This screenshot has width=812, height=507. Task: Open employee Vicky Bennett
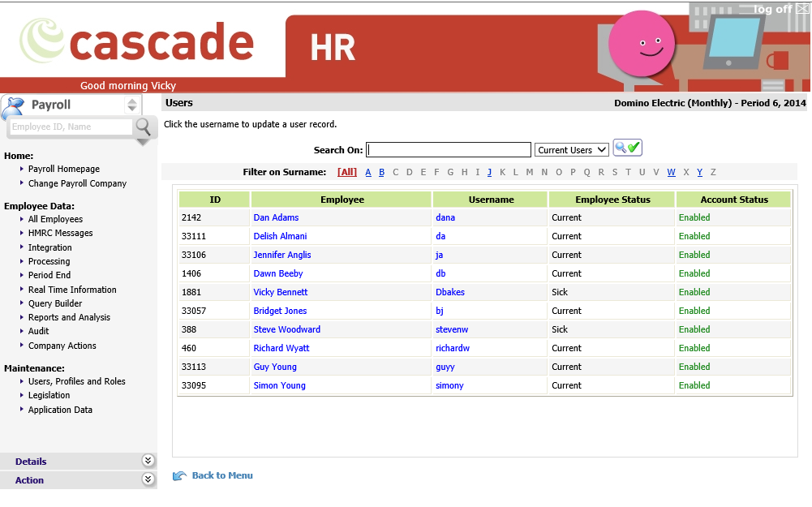pos(280,292)
